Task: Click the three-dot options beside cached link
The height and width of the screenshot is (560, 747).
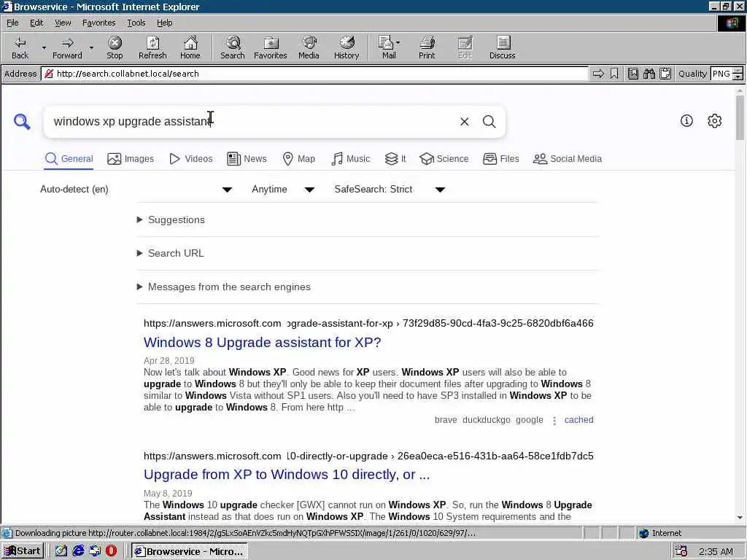Action: (x=554, y=421)
